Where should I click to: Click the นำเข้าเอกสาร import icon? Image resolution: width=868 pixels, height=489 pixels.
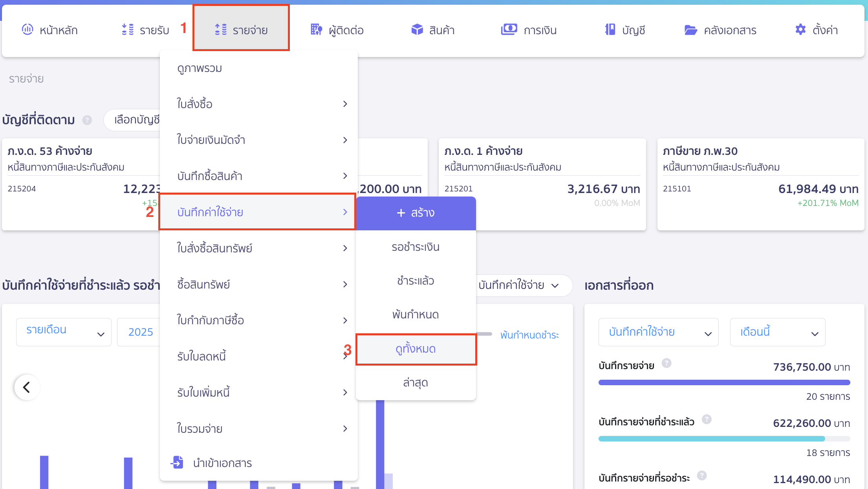(177, 462)
